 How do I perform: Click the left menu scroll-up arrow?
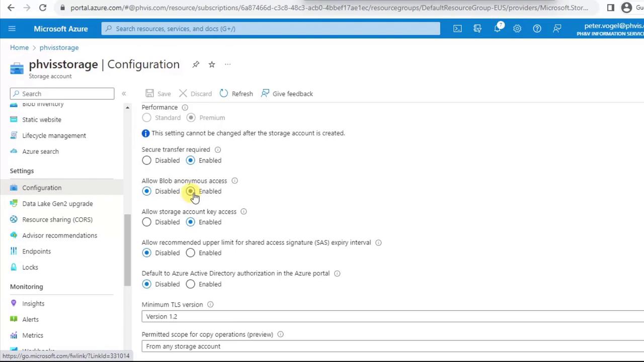click(x=127, y=108)
